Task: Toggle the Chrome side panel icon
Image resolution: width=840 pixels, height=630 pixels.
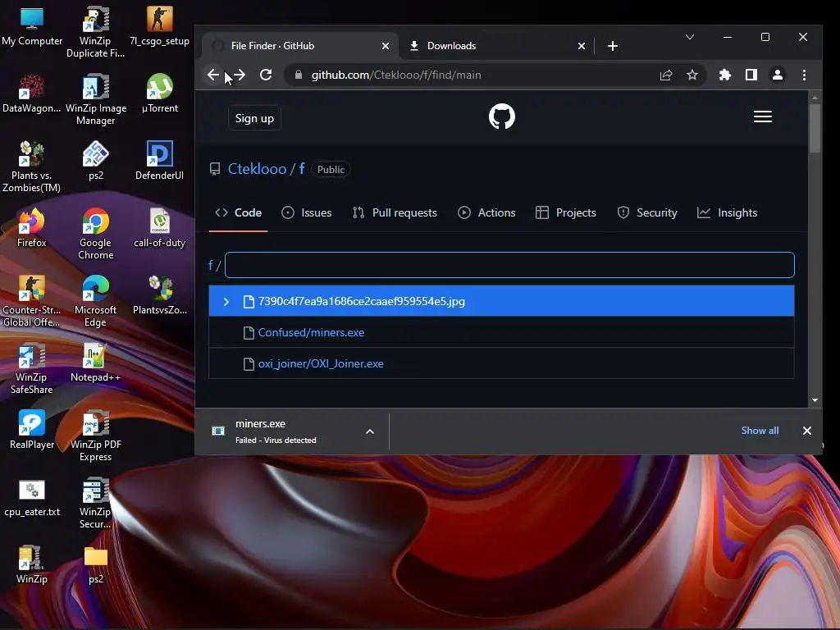Action: click(x=751, y=75)
